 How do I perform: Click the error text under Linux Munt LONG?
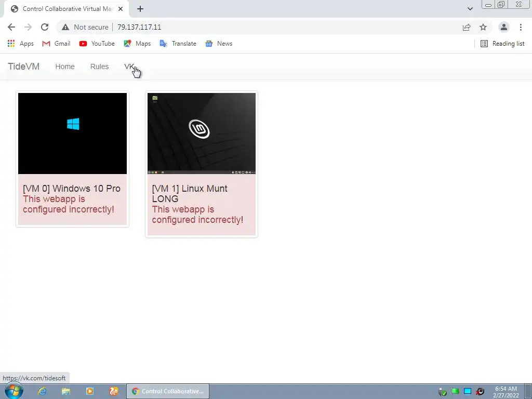pos(197,215)
